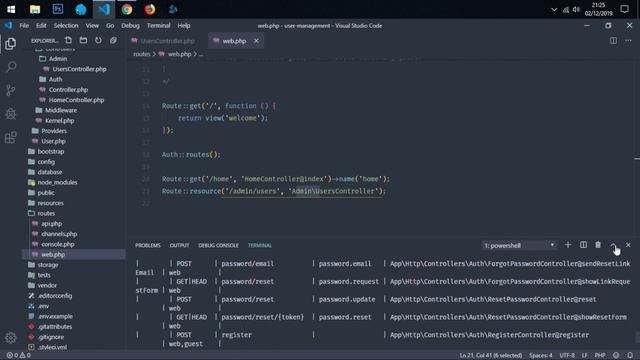Collapse all folders in Explorer
Image resolution: width=640 pixels, height=360 pixels.
[x=113, y=40]
